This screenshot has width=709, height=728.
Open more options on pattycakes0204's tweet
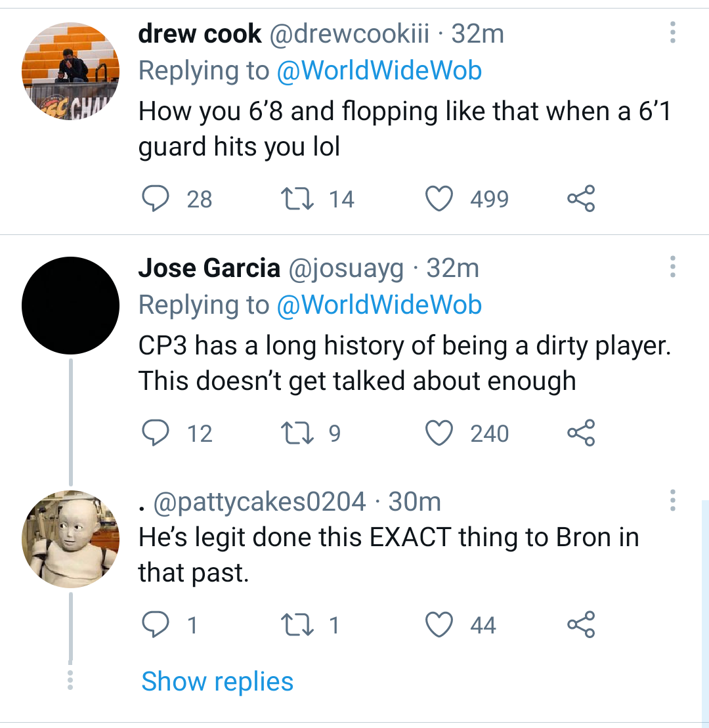[x=672, y=501]
